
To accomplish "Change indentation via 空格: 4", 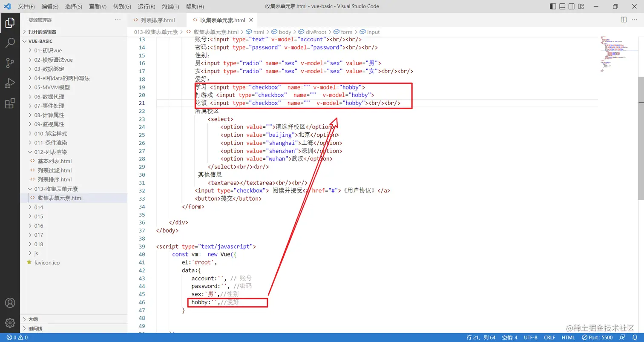I will (510, 338).
